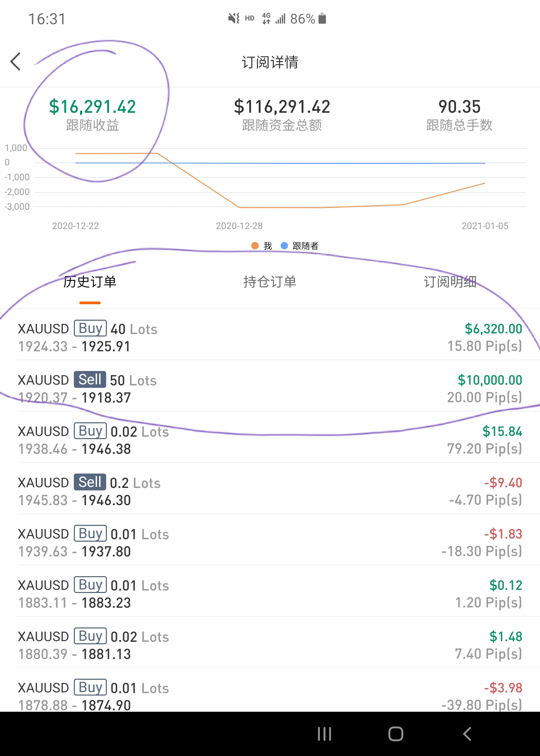Tap the 1880.39 - 1881.13 price range
540x756 pixels.
coord(75,654)
